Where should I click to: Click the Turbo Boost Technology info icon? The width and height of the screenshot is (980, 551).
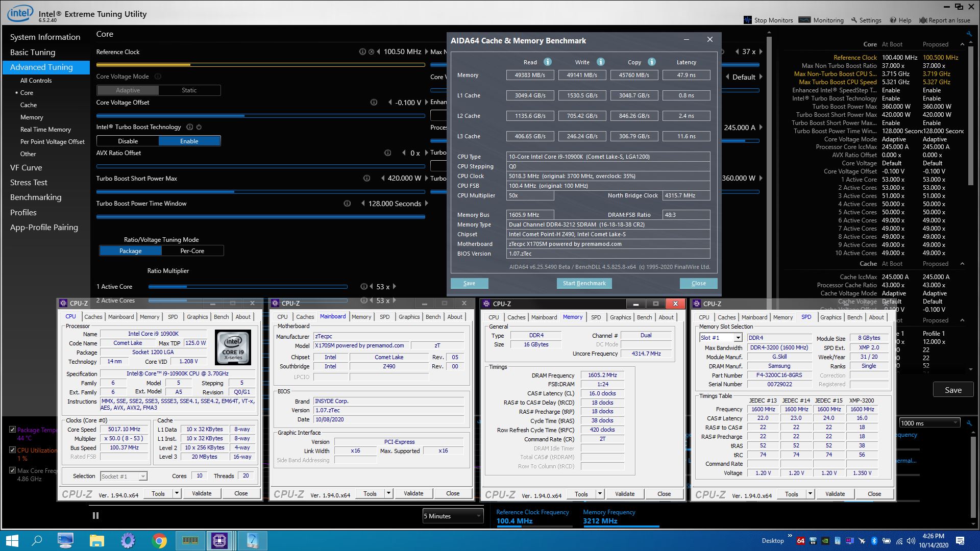pos(190,127)
